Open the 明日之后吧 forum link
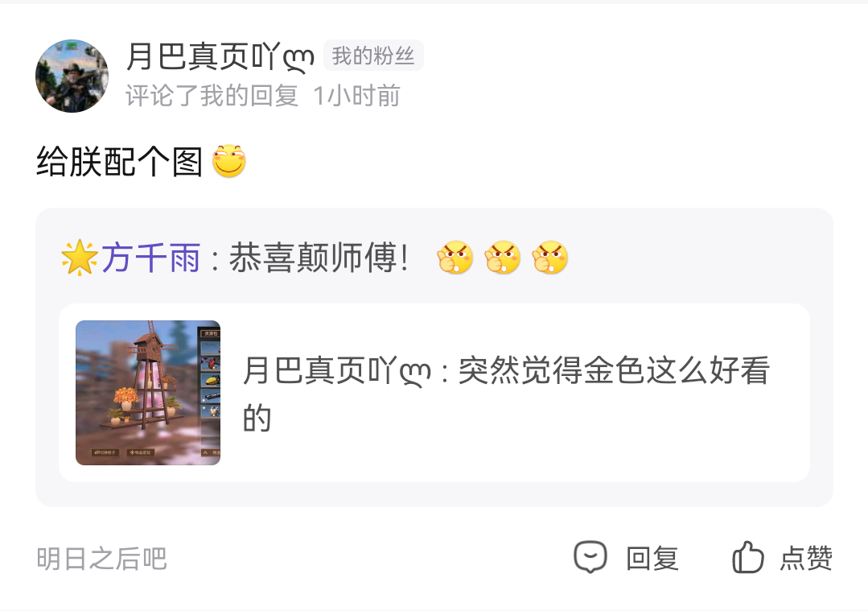 coord(101,558)
